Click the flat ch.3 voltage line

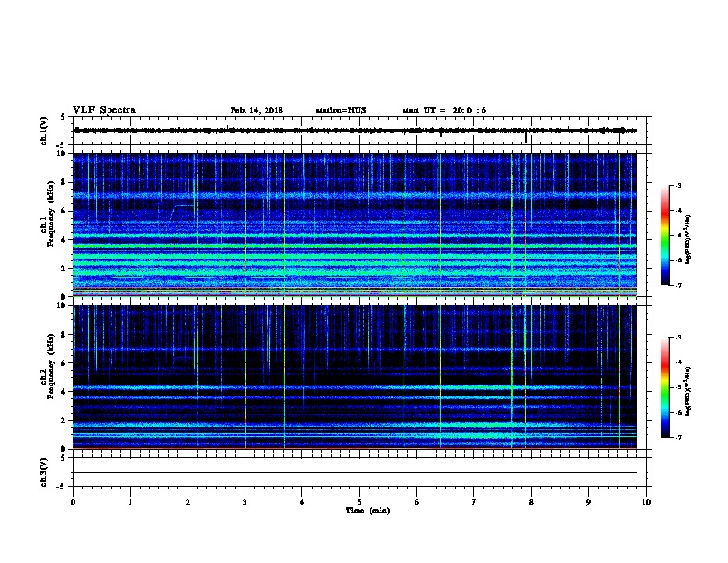tap(355, 473)
